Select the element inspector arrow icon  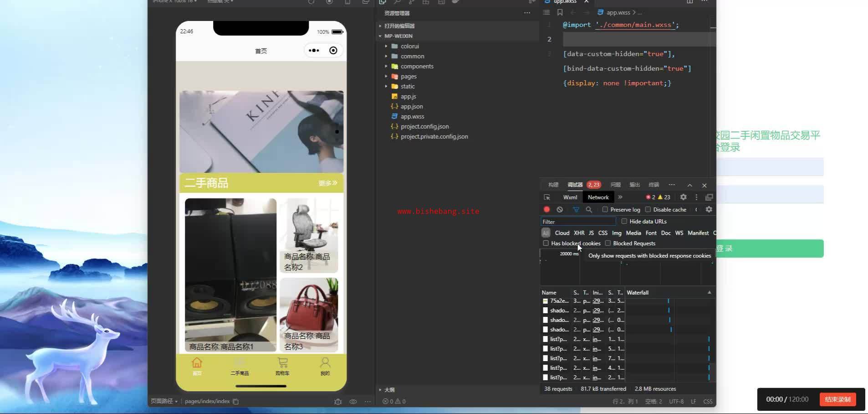tap(547, 197)
